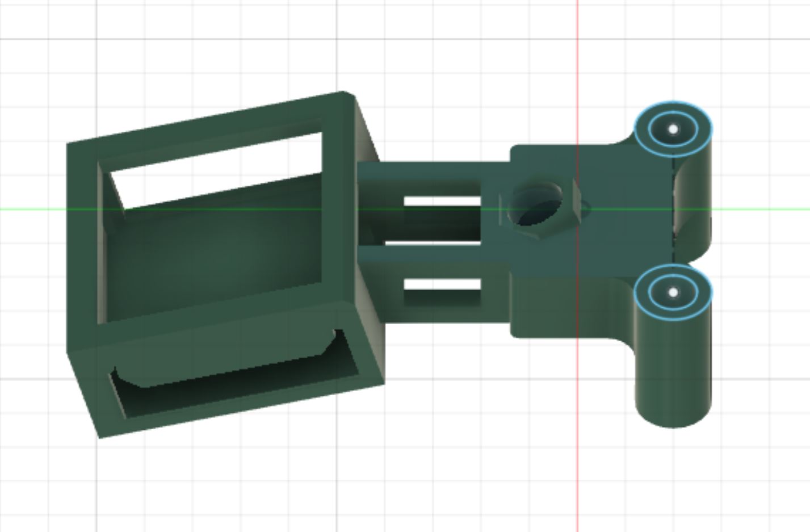
Task: Select the upper highlighted cylinder's center hole
Action: click(x=673, y=129)
